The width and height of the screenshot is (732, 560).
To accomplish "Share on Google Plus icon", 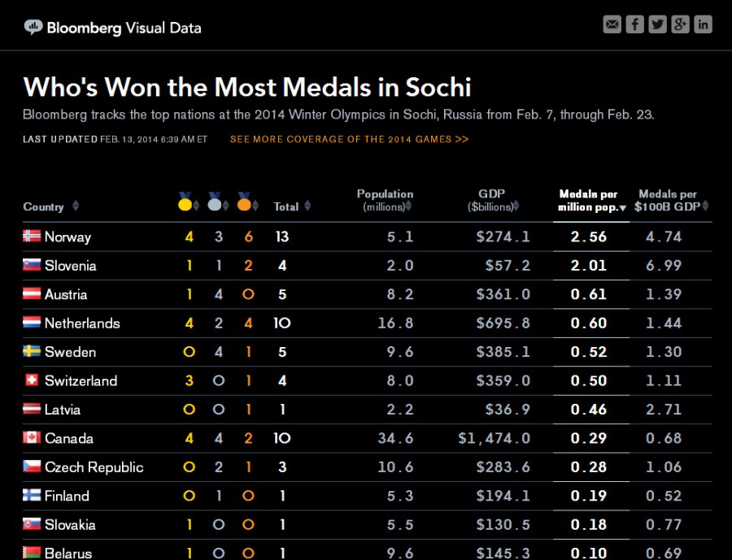I will coord(680,24).
